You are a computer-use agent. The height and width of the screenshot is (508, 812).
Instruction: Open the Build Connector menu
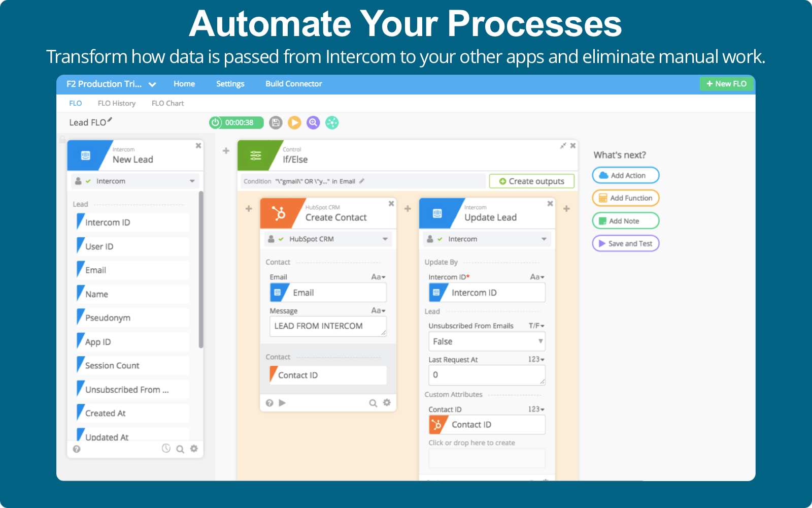pos(293,84)
